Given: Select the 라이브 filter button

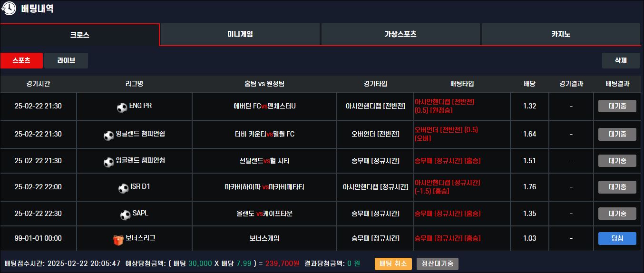Looking at the screenshot, I should (66, 60).
